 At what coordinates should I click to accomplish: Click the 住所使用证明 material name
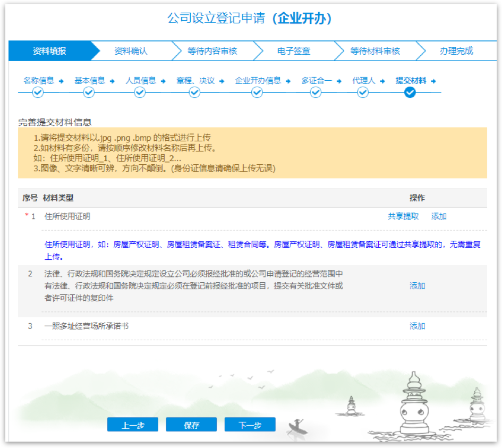pos(67,216)
